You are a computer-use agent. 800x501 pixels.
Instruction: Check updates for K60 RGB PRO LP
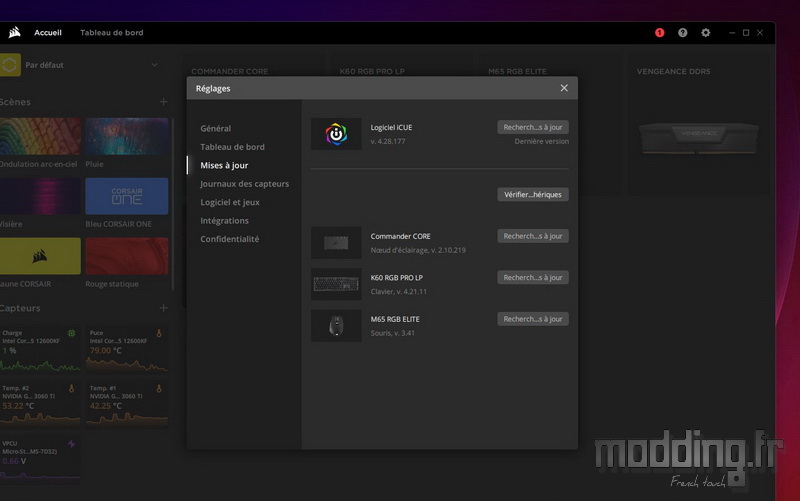[x=533, y=278]
